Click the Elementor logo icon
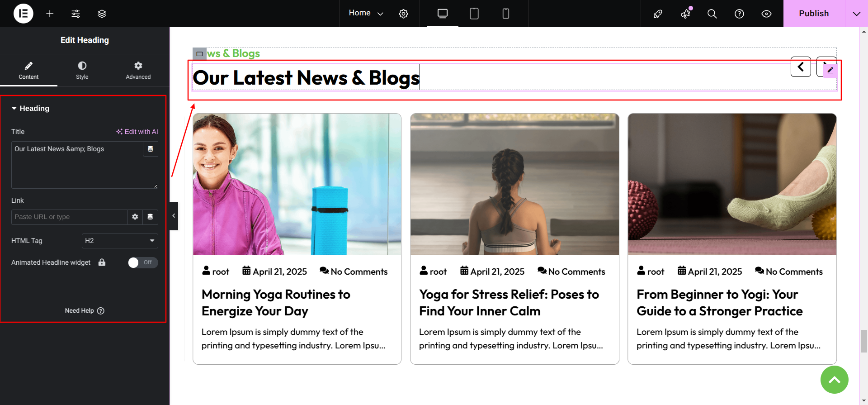868x405 pixels. coord(24,14)
